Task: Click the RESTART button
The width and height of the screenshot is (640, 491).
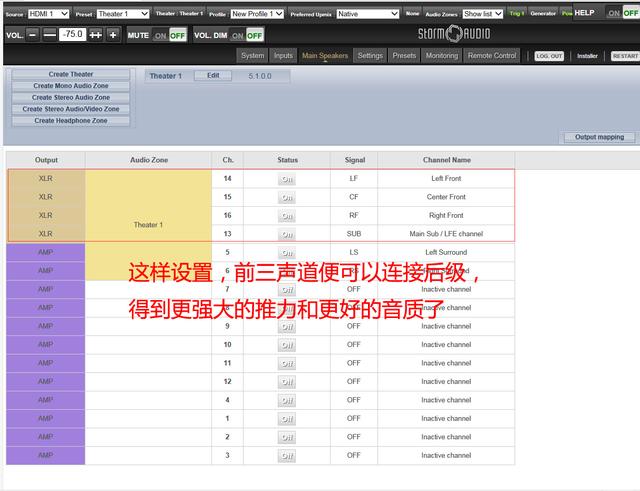Action: [625, 56]
